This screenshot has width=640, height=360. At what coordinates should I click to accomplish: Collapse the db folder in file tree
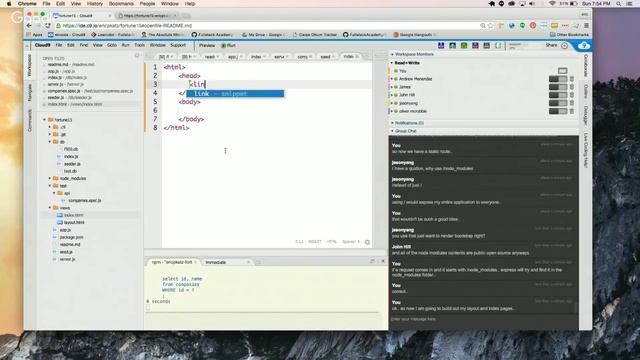pyautogui.click(x=50, y=142)
